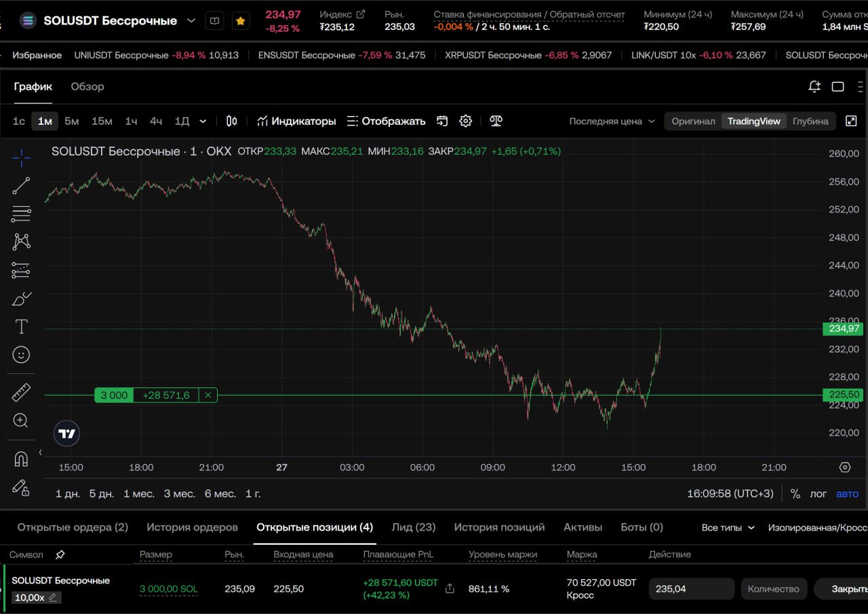Open the timezone selector 16:09:58 (UTC+3)
Image resolution: width=868 pixels, height=614 pixels.
tap(730, 493)
